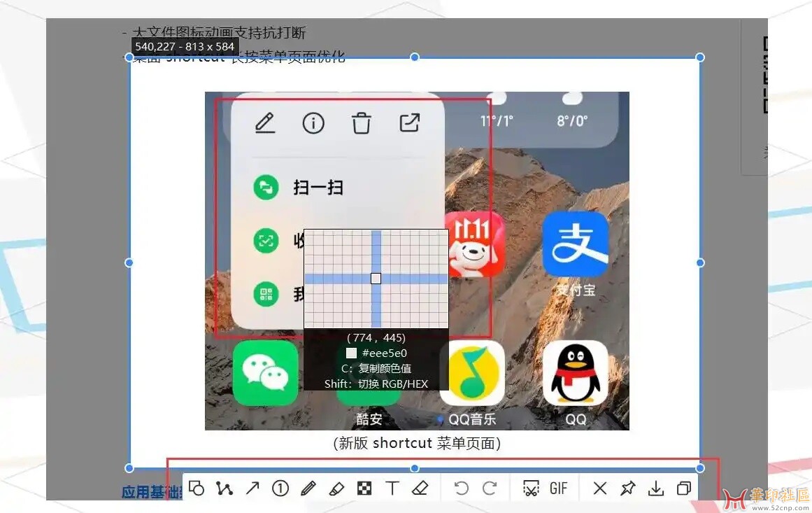Open the WeChat app icon
Screen dimensions: 812x513
265,373
